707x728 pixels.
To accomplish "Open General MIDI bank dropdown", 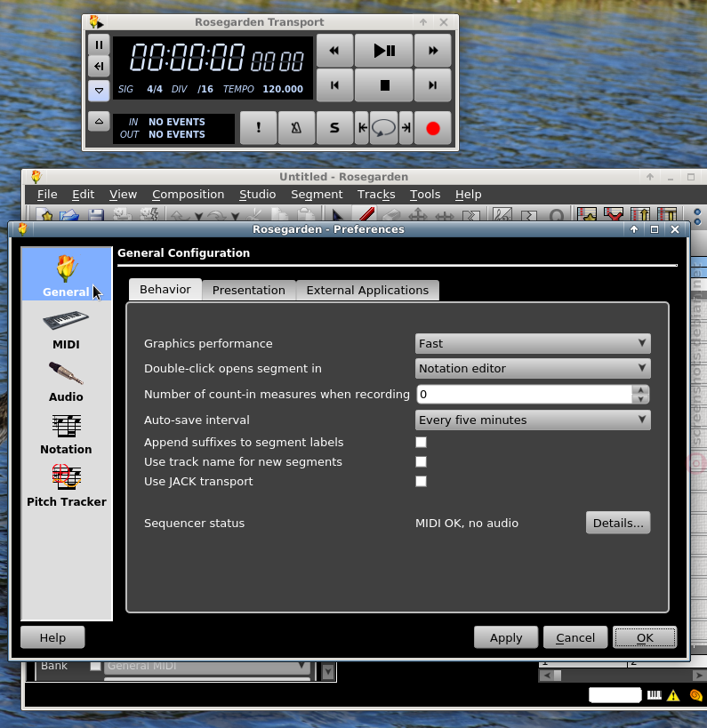I will tap(207, 666).
